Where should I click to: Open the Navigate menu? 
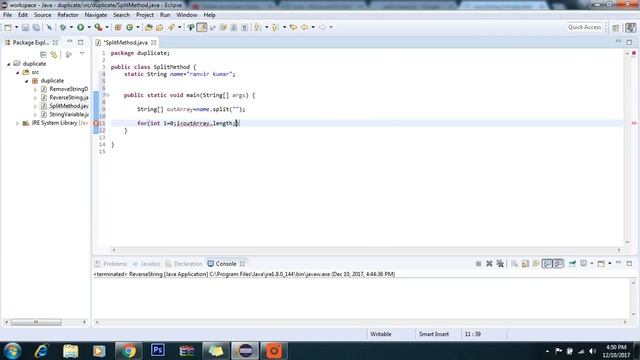[96, 15]
